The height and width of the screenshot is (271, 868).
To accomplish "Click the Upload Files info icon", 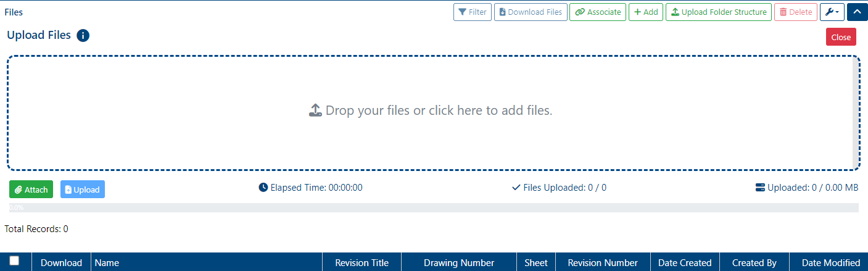I will 83,36.
